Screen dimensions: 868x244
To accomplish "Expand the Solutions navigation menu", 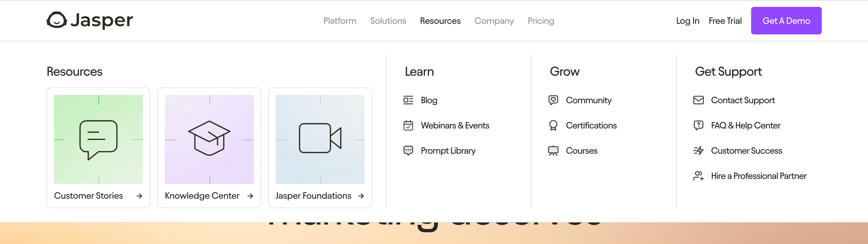I will (x=388, y=21).
